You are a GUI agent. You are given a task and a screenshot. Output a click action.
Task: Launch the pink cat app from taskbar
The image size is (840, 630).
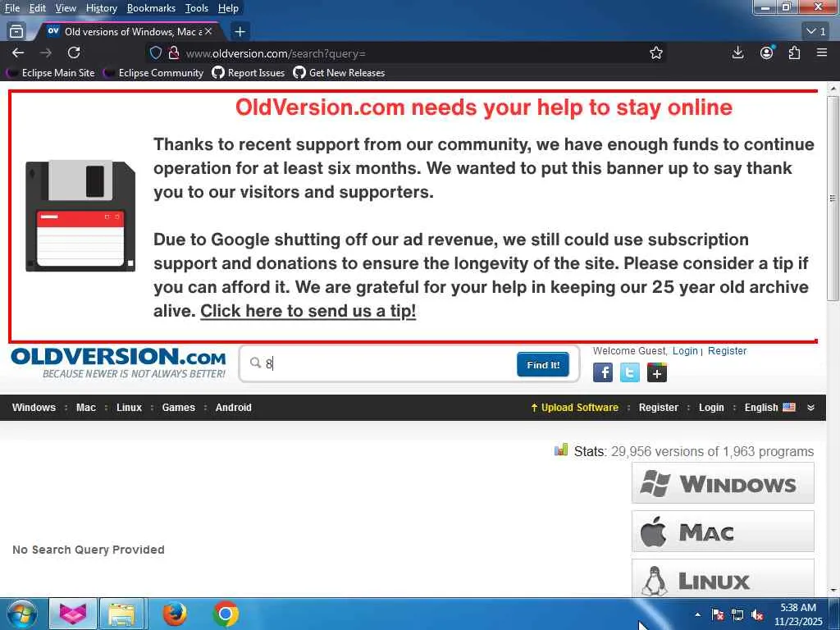point(73,614)
